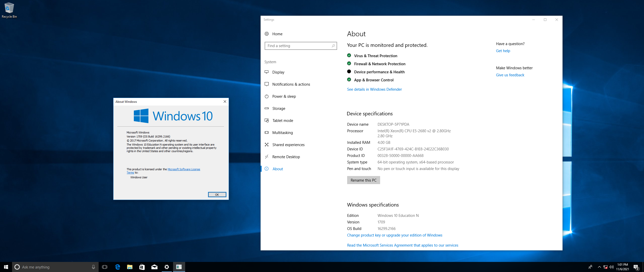Click the network status tray icon

pyautogui.click(x=606, y=267)
